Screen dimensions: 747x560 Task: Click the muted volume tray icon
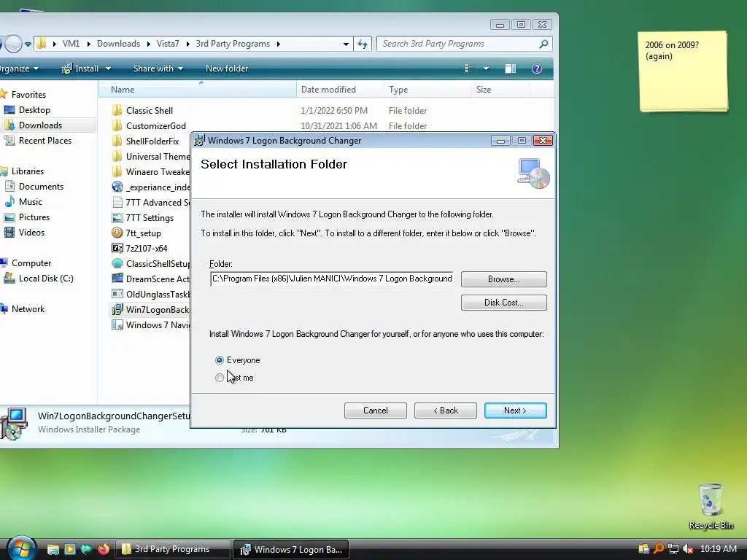(x=688, y=549)
